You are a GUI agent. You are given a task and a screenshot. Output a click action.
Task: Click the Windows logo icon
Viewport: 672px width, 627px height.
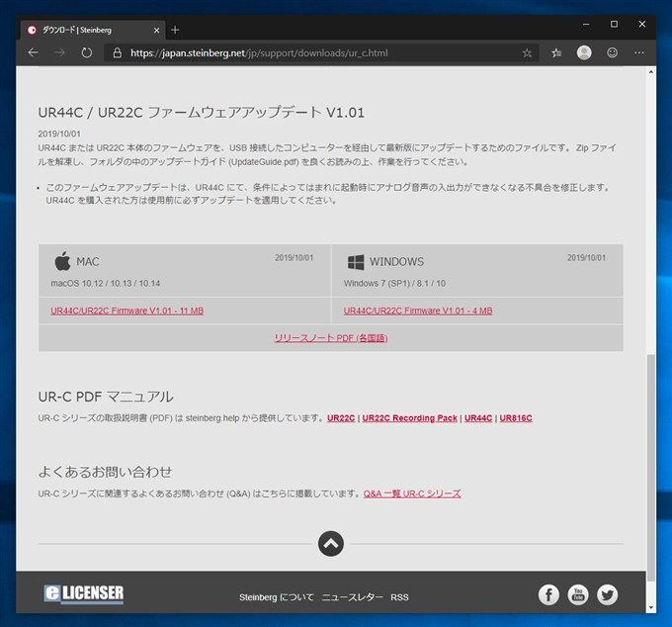(x=356, y=262)
